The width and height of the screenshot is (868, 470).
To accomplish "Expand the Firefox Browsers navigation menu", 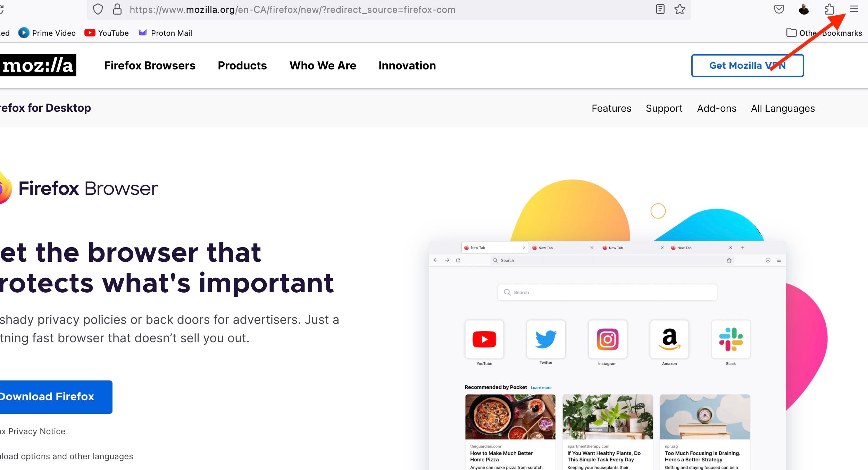I will 149,65.
